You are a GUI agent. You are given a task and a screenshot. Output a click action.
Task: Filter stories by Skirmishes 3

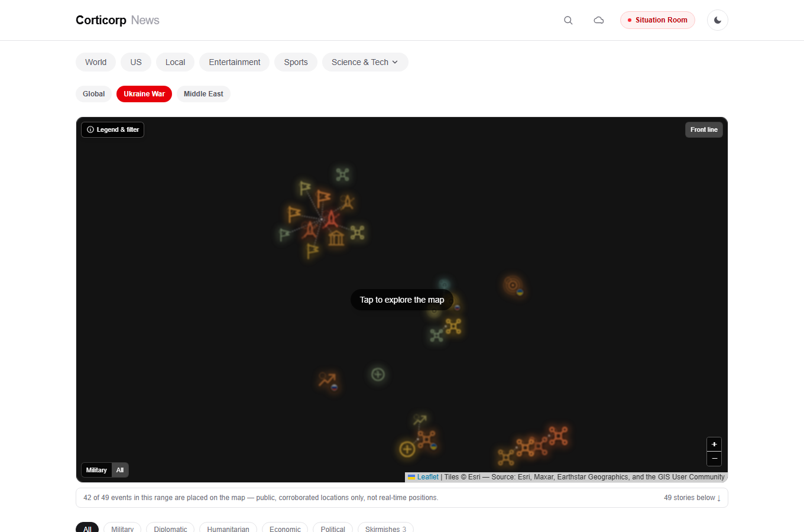pyautogui.click(x=385, y=529)
